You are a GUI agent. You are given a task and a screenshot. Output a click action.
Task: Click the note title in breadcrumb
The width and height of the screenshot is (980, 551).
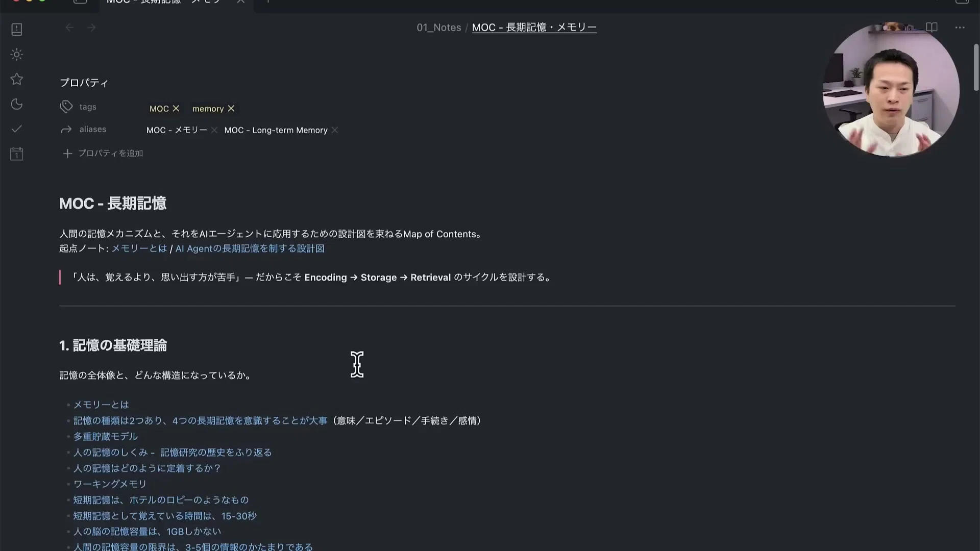click(534, 28)
